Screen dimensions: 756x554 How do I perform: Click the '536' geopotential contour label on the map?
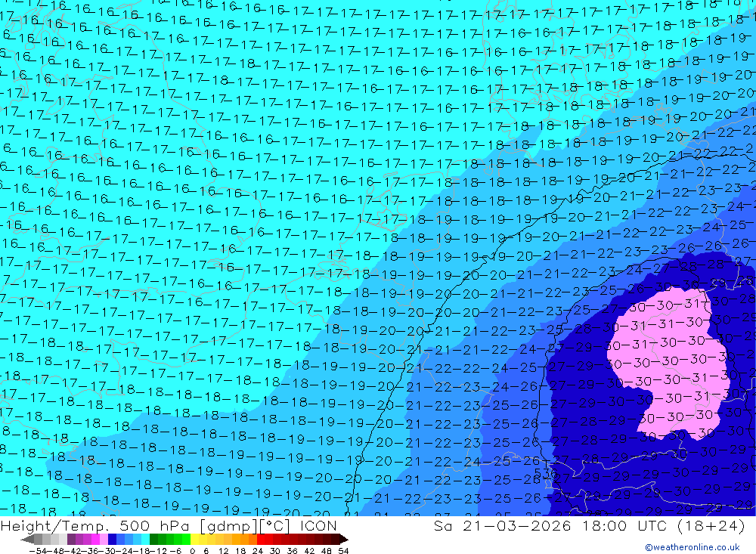(x=545, y=472)
